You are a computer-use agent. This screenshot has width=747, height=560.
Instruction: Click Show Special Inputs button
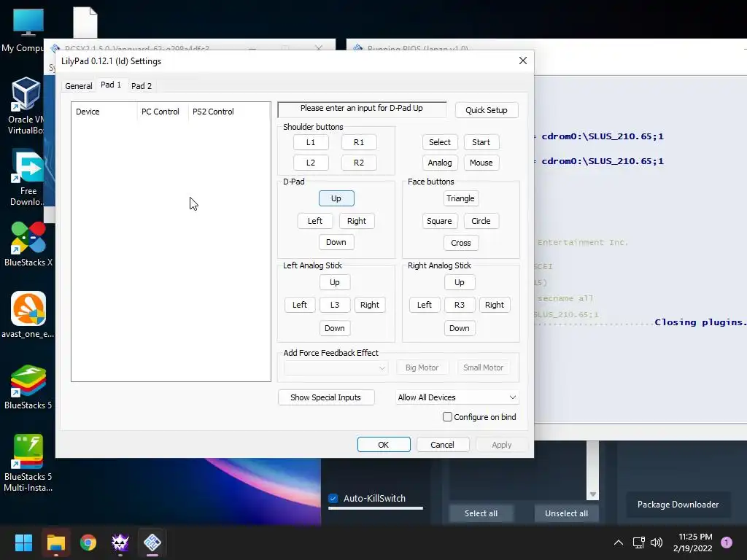(x=326, y=397)
